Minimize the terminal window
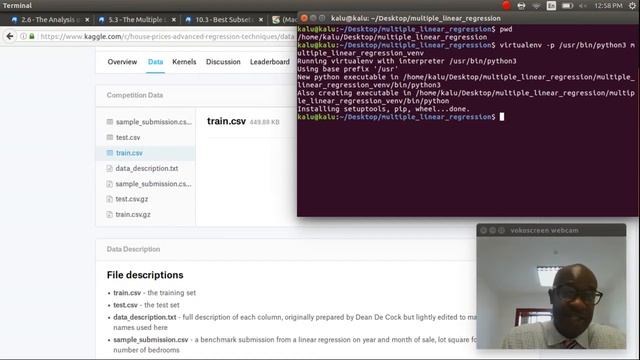Screen dimensions: 640x360 coord(313,18)
